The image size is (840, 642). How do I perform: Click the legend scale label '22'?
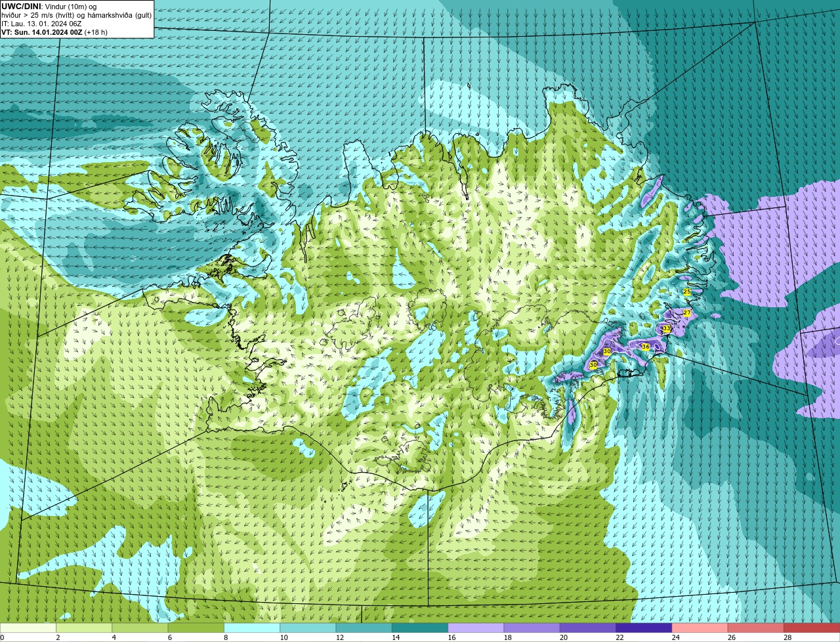tap(619, 637)
